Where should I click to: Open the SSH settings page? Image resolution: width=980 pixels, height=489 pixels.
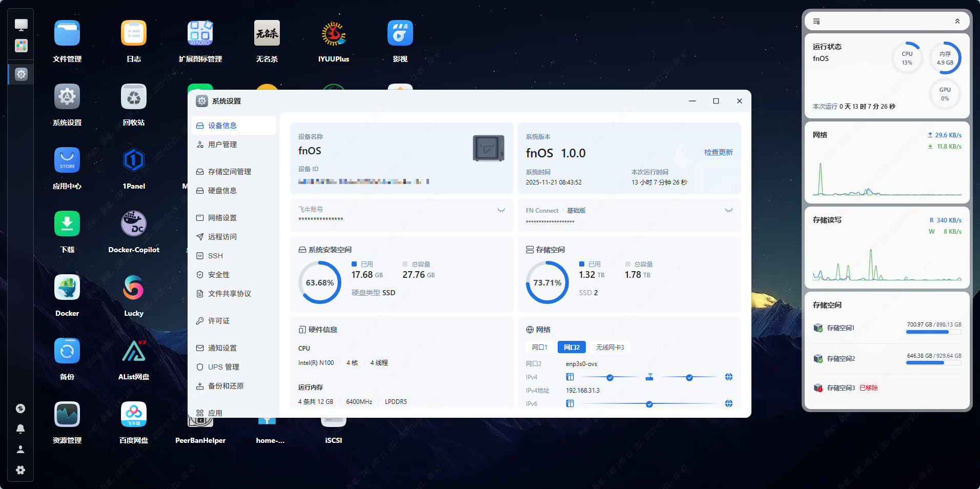pos(234,256)
